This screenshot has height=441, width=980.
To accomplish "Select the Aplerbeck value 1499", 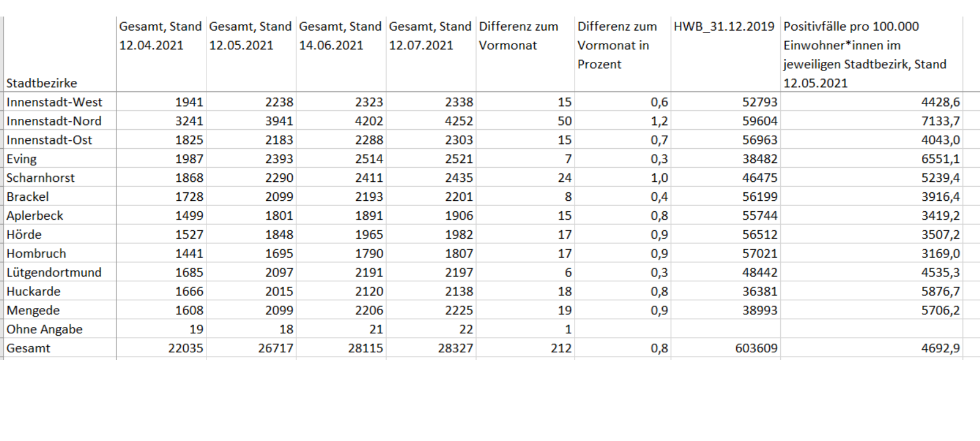I will coord(189,216).
